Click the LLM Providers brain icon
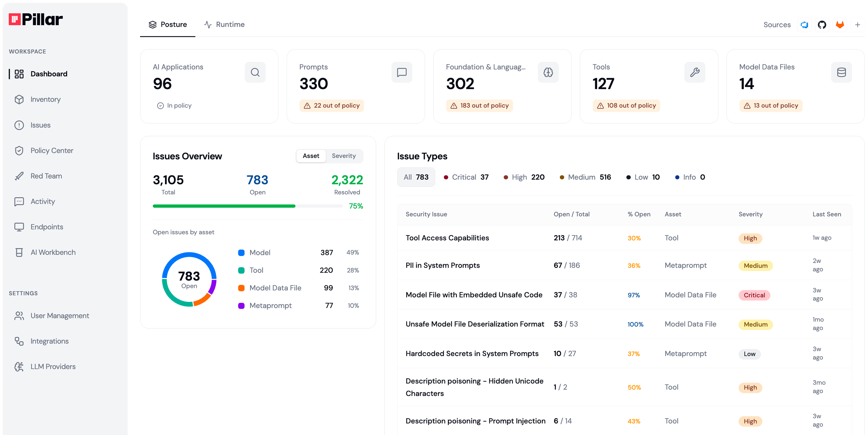The height and width of the screenshot is (435, 868). 19,367
